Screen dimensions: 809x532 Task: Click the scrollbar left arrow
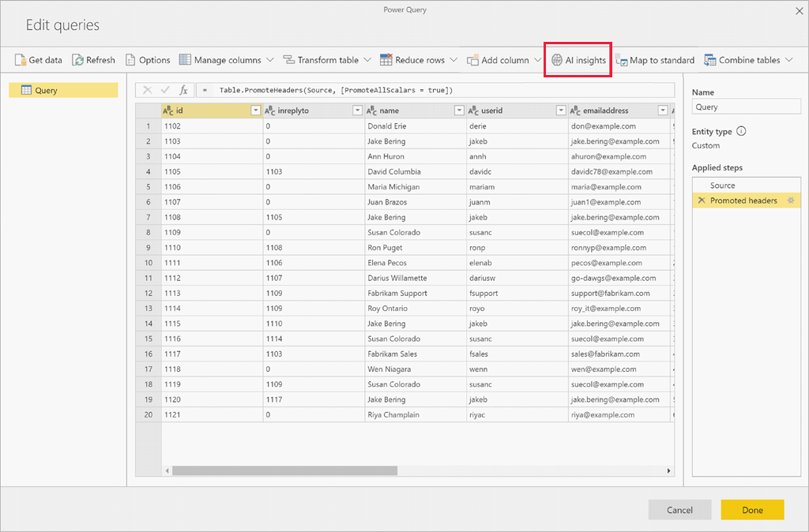pyautogui.click(x=167, y=470)
